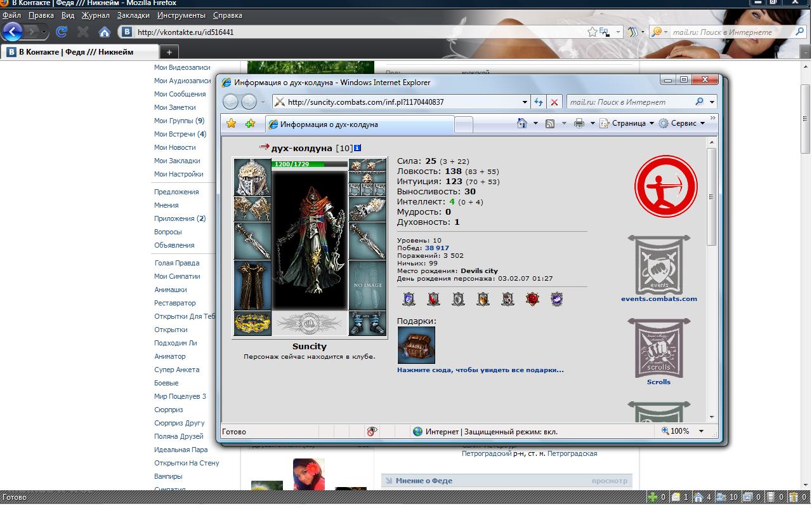Click the purple orb badge icon

click(557, 299)
